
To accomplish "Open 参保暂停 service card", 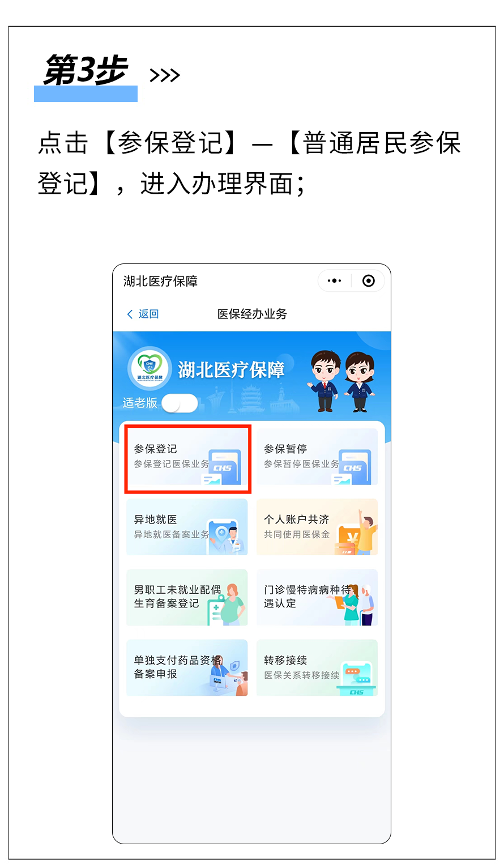I will (x=317, y=457).
